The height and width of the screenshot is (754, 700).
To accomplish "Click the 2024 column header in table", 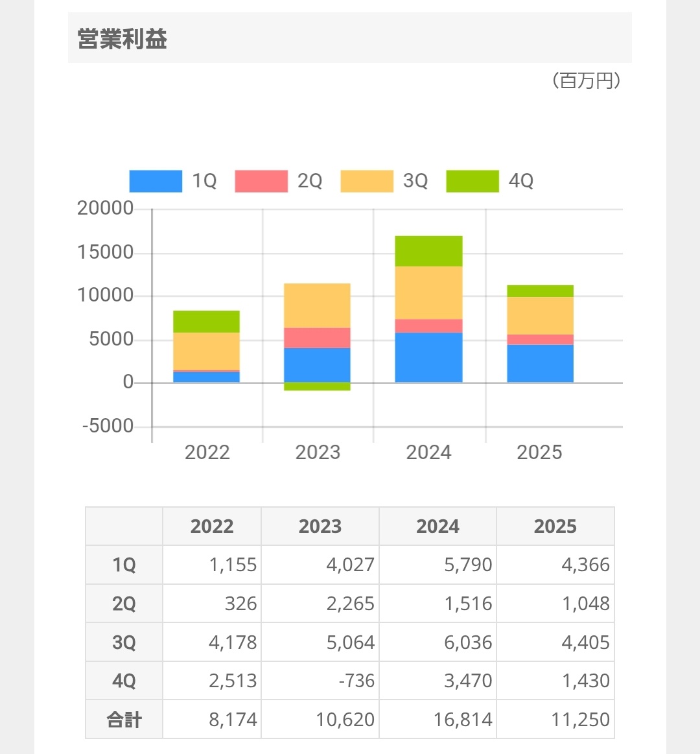I will tap(438, 526).
